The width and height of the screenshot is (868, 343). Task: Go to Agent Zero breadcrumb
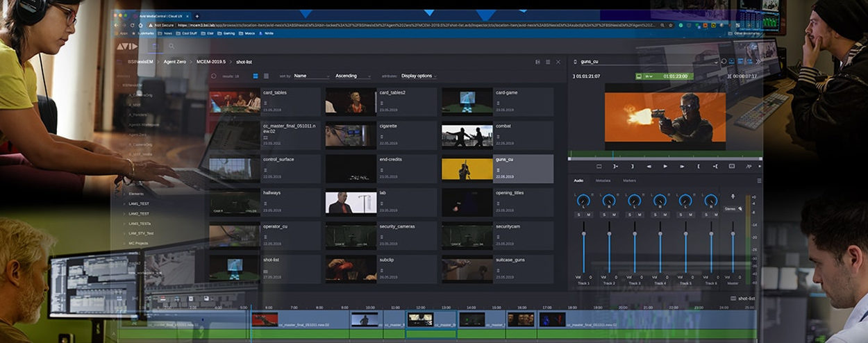point(176,62)
